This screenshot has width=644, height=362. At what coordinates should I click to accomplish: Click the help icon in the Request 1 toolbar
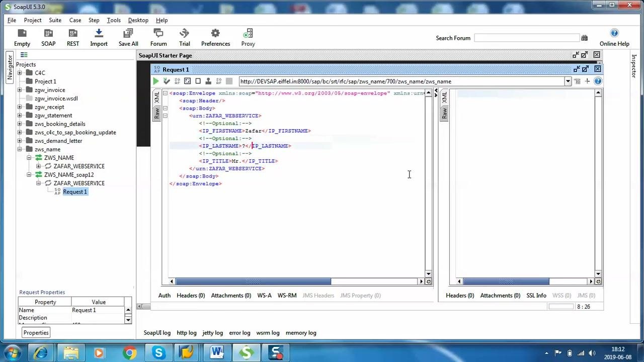(598, 81)
